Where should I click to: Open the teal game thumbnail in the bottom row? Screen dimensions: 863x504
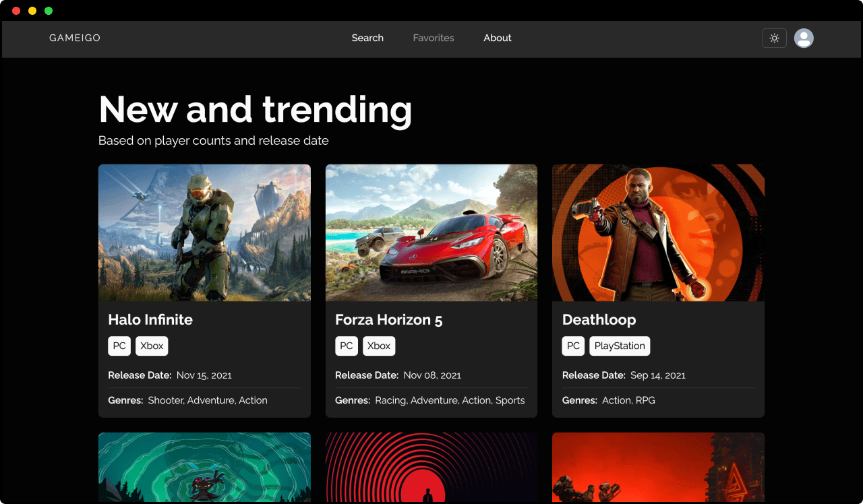click(x=204, y=468)
